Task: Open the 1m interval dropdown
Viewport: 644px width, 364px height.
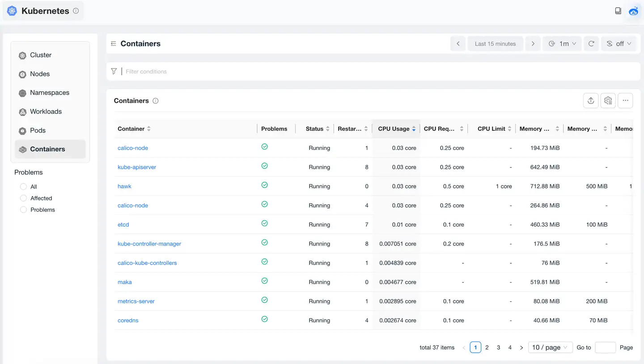Action: (x=562, y=44)
